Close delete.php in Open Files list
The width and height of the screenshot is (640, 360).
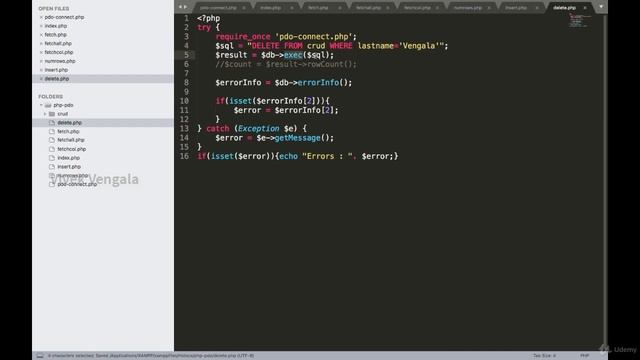(x=41, y=79)
